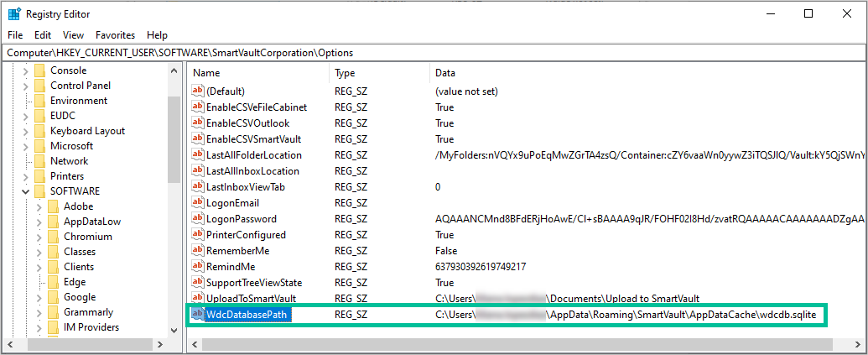Click the (value not set) data cell
Screen dimensions: 868x355
466,91
